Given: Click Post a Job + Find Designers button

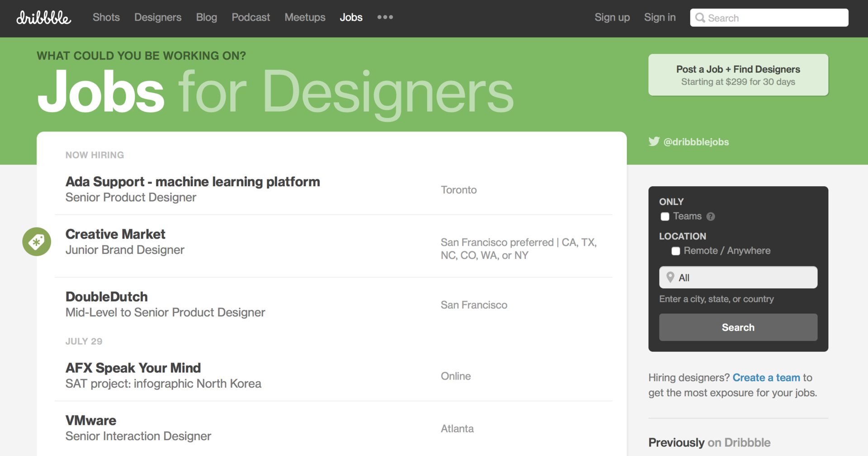Looking at the screenshot, I should pos(738,75).
